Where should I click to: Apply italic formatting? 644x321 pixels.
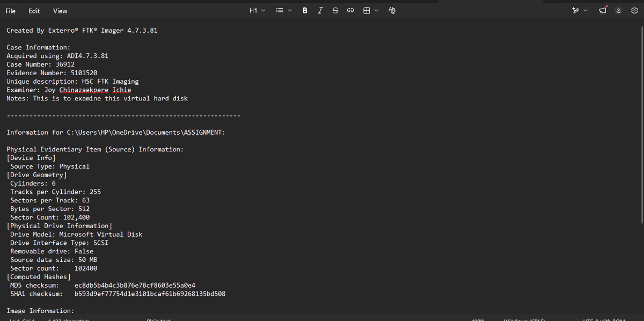click(x=320, y=11)
